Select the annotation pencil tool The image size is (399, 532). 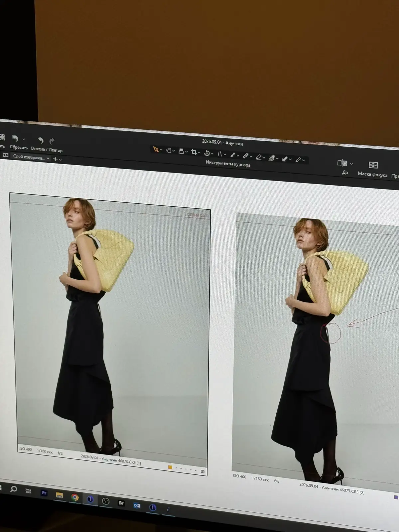coord(298,160)
